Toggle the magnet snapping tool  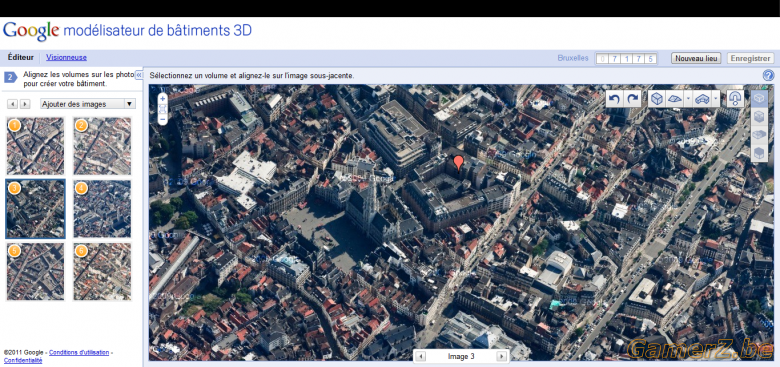735,99
